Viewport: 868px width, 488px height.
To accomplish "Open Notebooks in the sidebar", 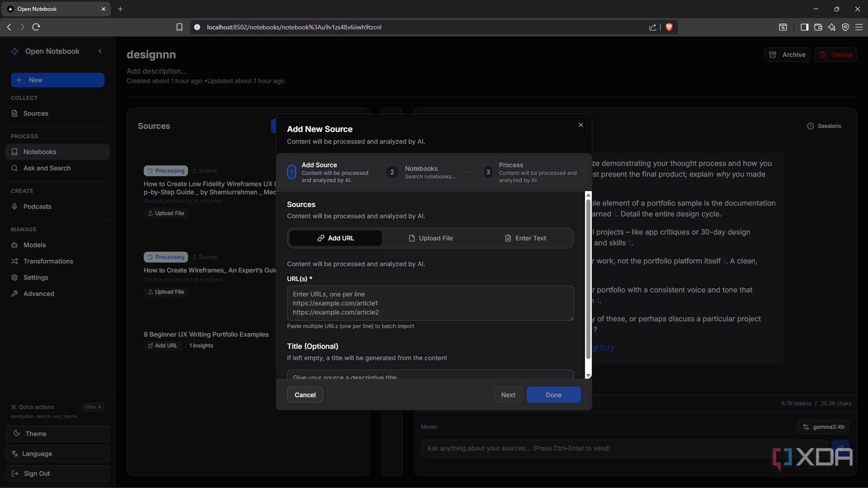I will pyautogui.click(x=57, y=152).
